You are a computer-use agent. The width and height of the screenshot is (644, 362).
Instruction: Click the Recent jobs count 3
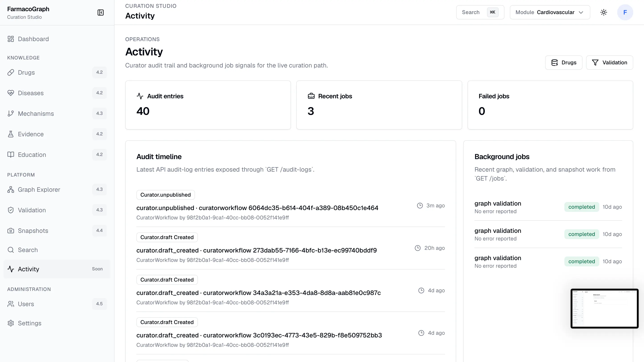pos(311,111)
